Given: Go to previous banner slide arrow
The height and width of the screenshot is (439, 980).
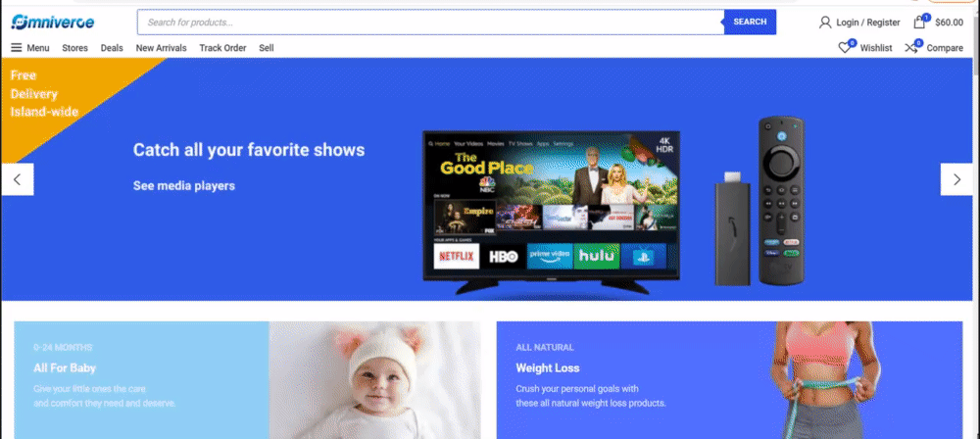Looking at the screenshot, I should coord(18,179).
